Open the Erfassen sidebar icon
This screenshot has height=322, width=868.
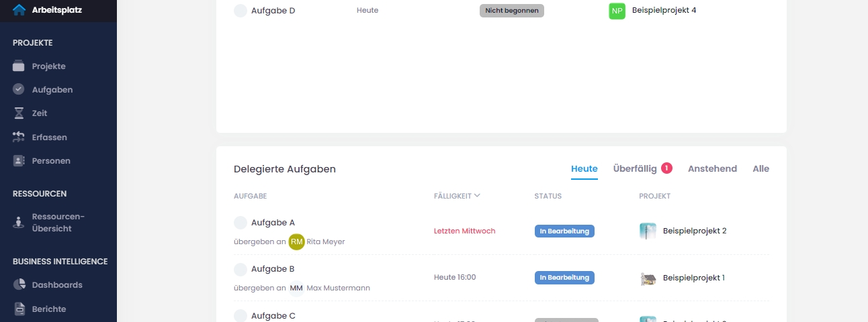click(x=19, y=138)
